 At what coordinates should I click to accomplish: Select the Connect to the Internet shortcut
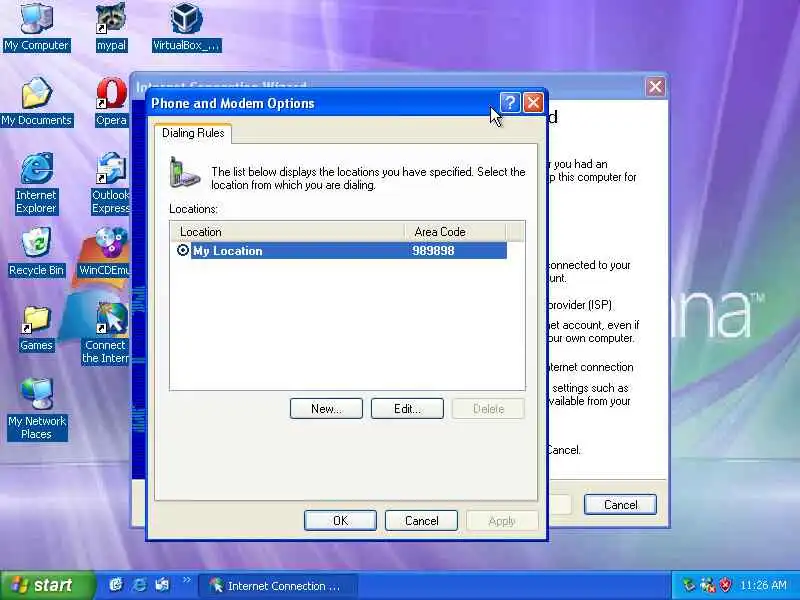tap(106, 333)
